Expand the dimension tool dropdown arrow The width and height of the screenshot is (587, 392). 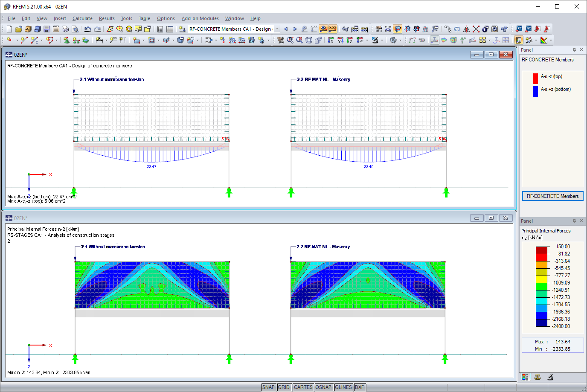(105, 40)
